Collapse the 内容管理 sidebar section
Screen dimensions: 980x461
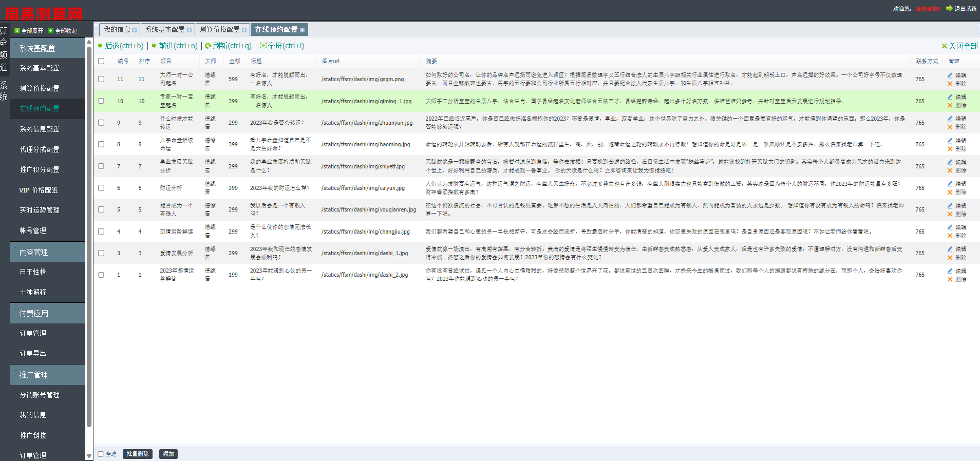click(47, 252)
